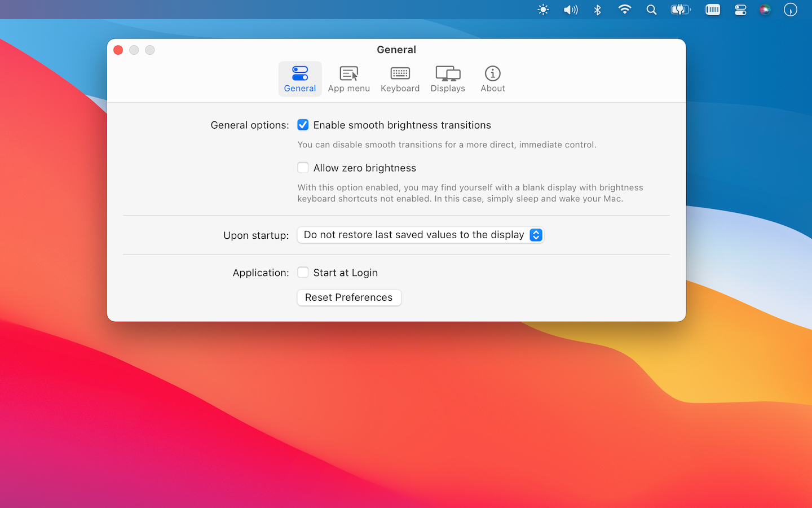Enable the Allow zero brightness option
Viewport: 812px width, 508px height.
click(x=303, y=168)
